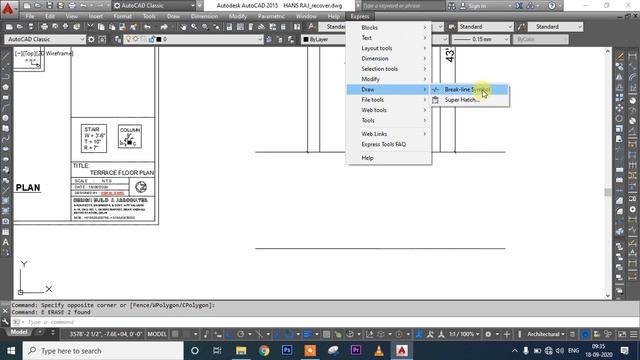Open Google Chrome from the taskbar
The width and height of the screenshot is (640, 360).
tap(264, 351)
